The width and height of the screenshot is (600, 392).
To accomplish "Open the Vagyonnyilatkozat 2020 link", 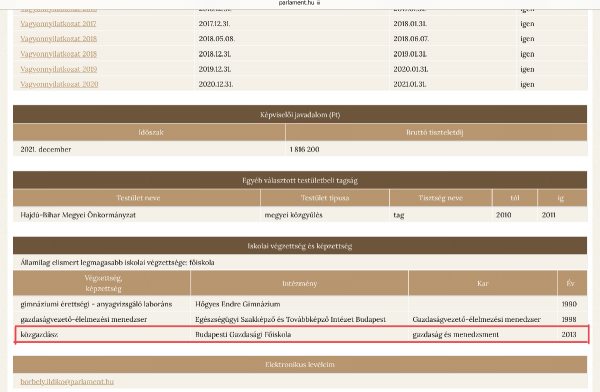I will point(59,84).
